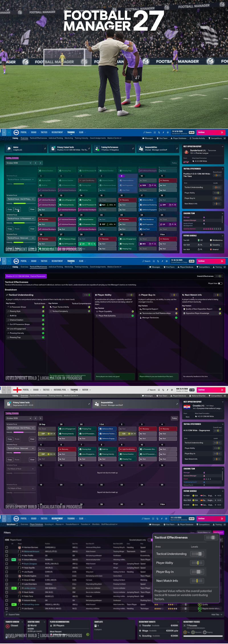This screenshot has width=228, height=644.
Task: Click the Opposition Player Knowledge row icon
Action: pyautogui.click(x=184, y=313)
